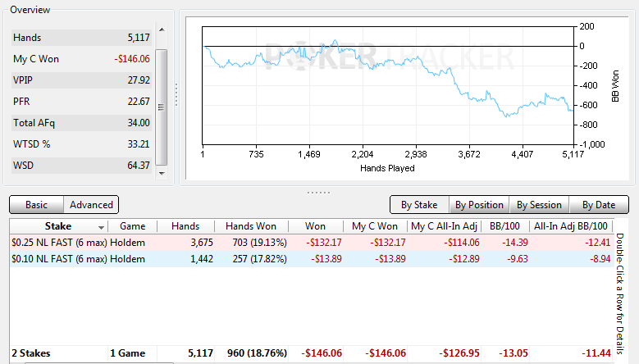The width and height of the screenshot is (639, 364).
Task: Switch to the Advanced view
Action: 91,205
